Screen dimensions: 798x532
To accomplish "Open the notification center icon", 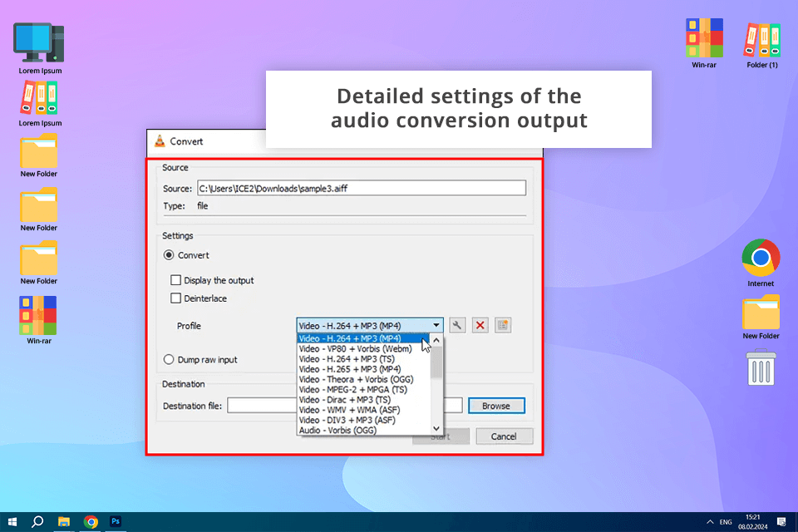I will (781, 522).
